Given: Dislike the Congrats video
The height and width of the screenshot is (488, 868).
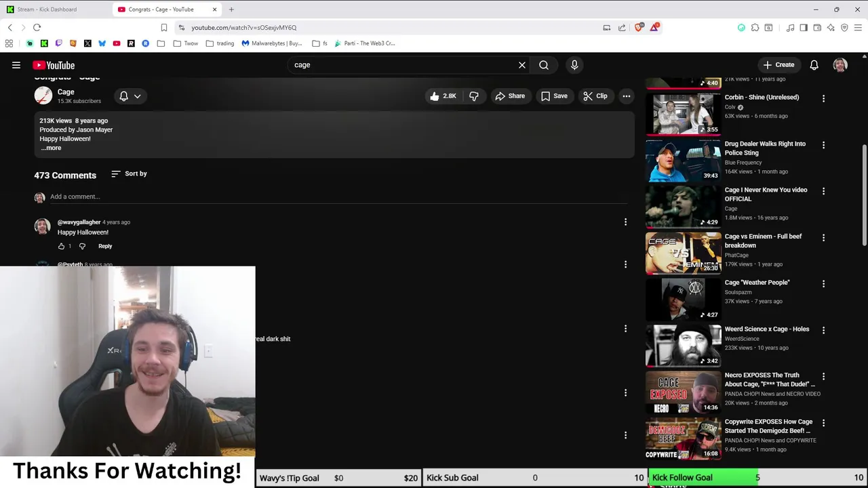Looking at the screenshot, I should tap(474, 96).
